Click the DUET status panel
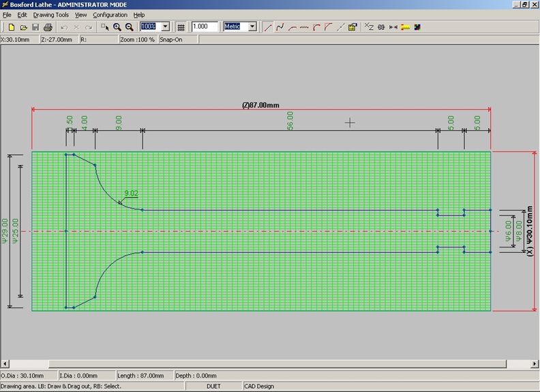Image resolution: width=540 pixels, height=392 pixels. pyautogui.click(x=213, y=386)
